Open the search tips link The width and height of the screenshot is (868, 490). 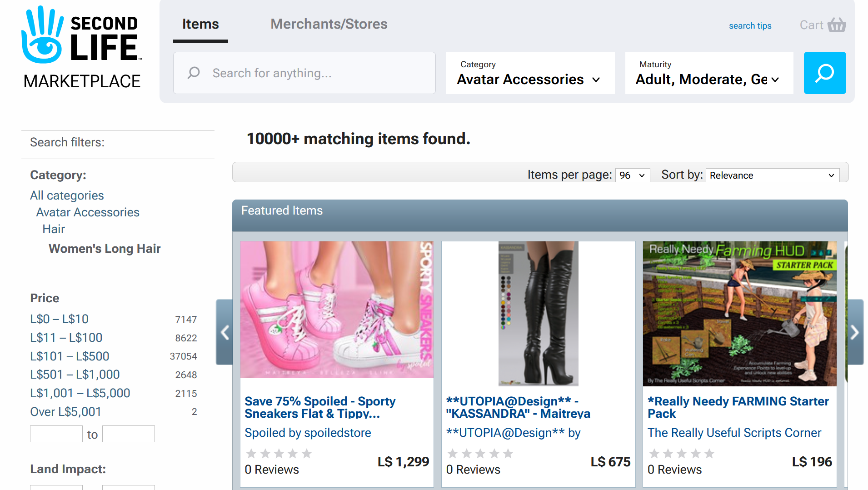750,26
